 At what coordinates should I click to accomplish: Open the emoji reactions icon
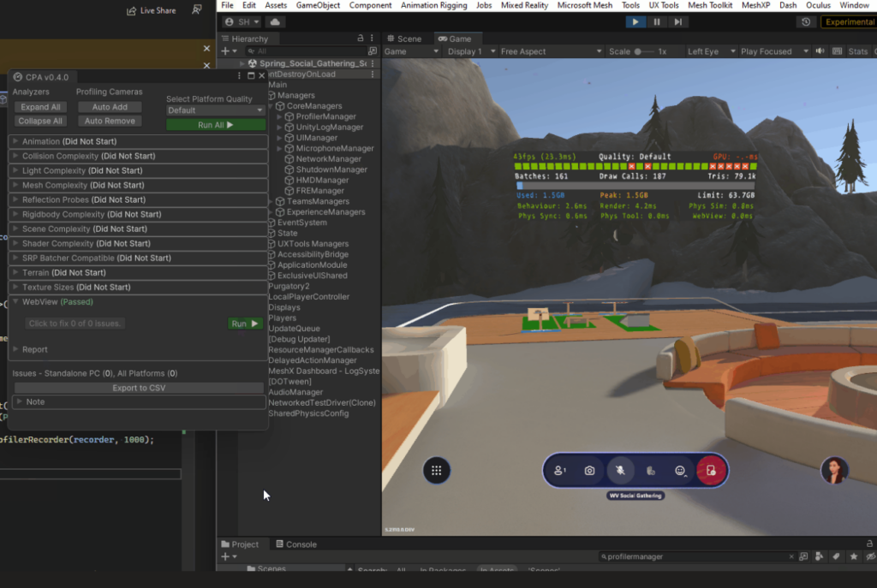click(x=681, y=470)
